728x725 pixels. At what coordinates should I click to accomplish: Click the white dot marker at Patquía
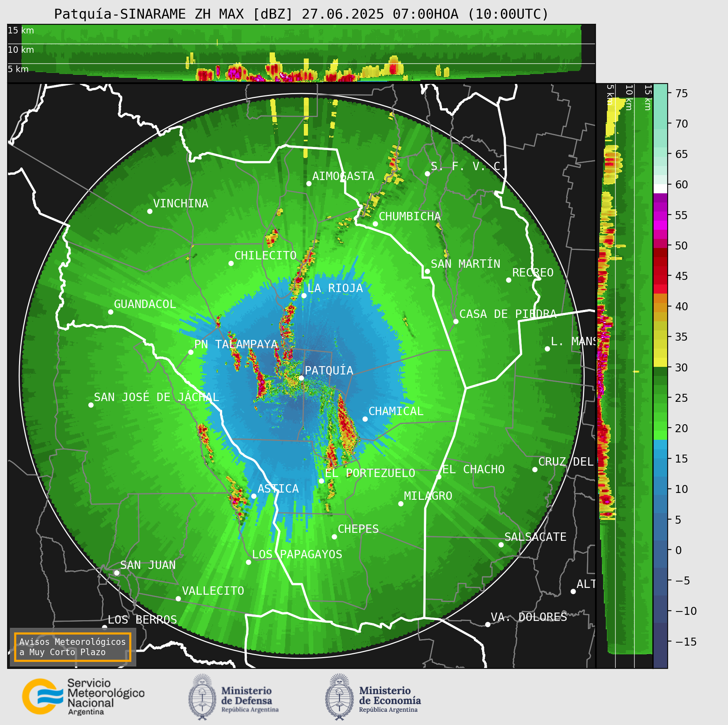(301, 378)
